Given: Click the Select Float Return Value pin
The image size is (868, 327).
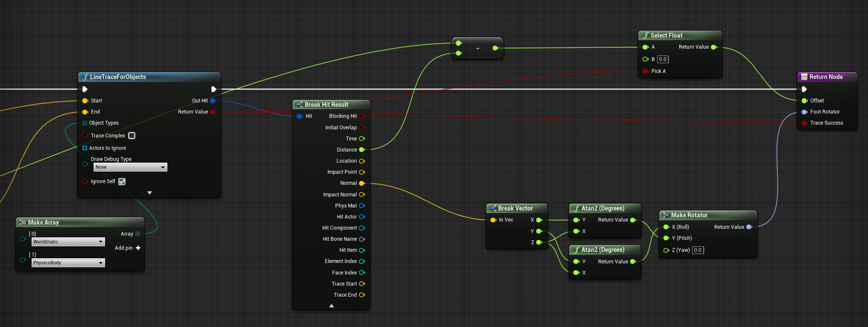Looking at the screenshot, I should pyautogui.click(x=714, y=47).
